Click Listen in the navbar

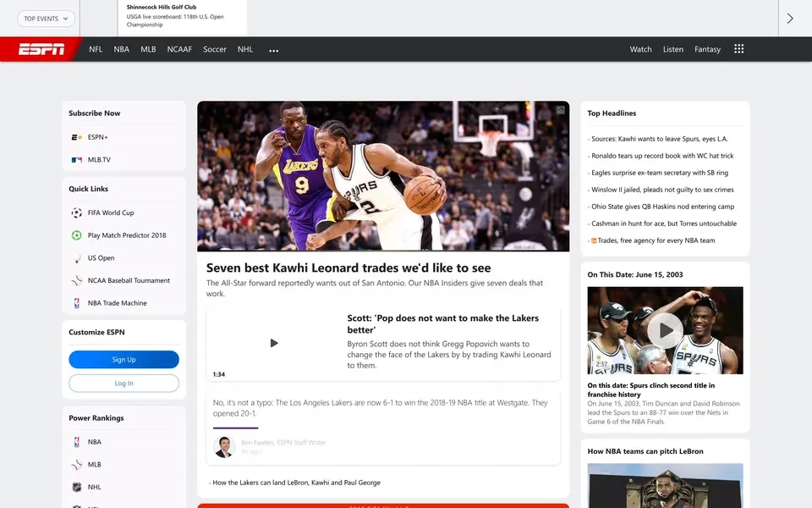(x=673, y=49)
